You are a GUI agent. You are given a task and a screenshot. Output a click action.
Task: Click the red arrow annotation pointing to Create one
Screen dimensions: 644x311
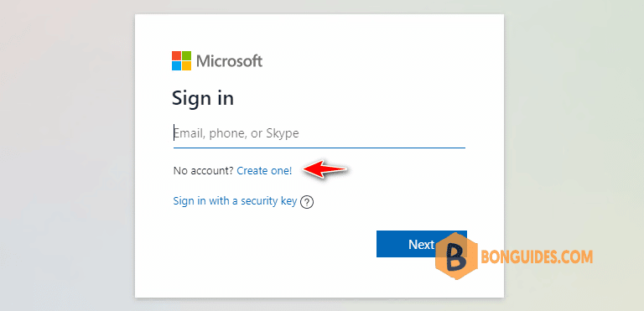point(325,169)
